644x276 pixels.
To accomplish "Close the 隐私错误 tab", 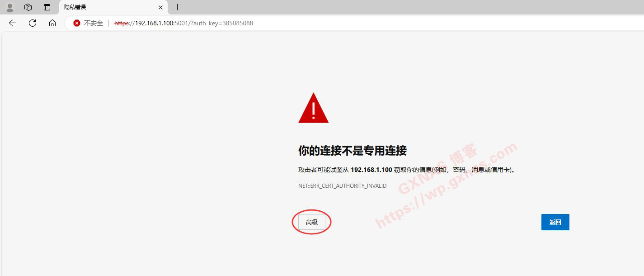I will coord(160,8).
